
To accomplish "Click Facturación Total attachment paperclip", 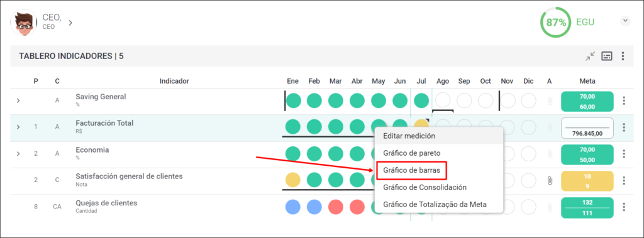I will 550,127.
